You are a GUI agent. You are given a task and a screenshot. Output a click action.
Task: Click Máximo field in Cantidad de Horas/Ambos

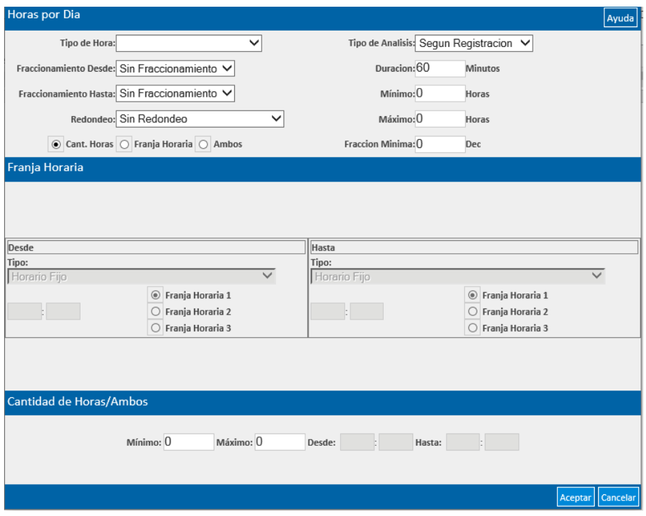[x=280, y=442]
